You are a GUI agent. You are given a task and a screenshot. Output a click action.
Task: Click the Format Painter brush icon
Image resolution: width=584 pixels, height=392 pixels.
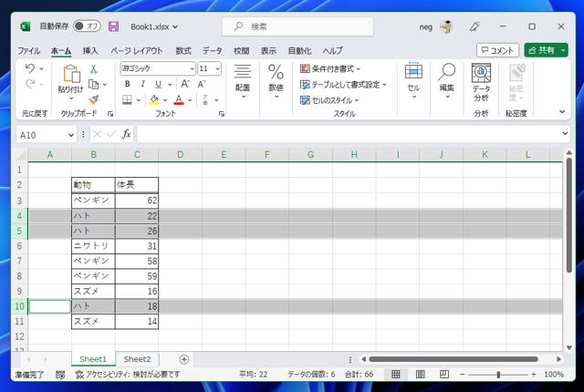94,99
